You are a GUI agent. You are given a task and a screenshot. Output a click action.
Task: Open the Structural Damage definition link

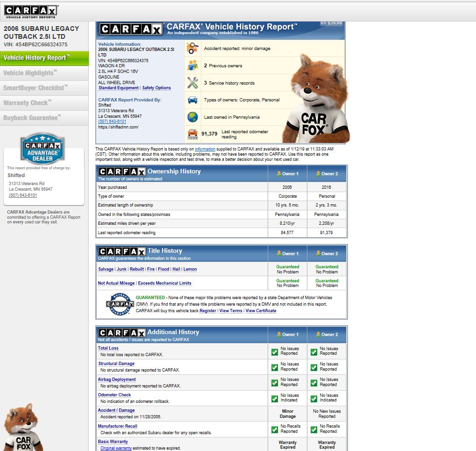pyautogui.click(x=116, y=364)
